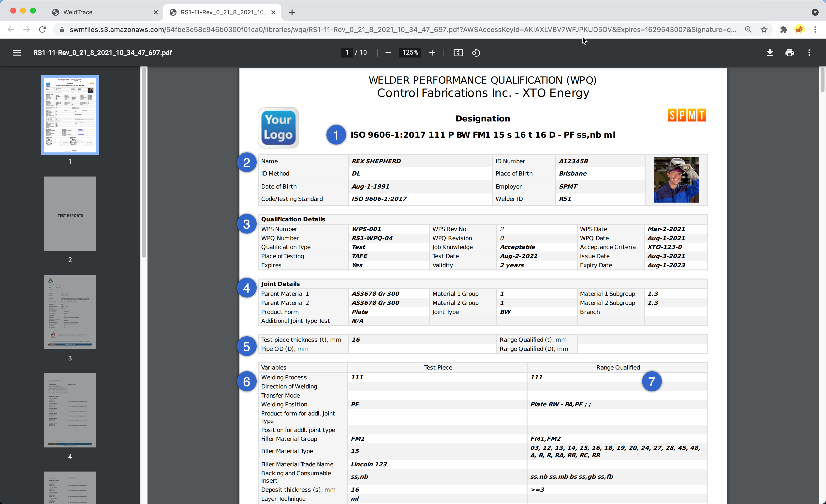Click the SPMT logo

[687, 115]
